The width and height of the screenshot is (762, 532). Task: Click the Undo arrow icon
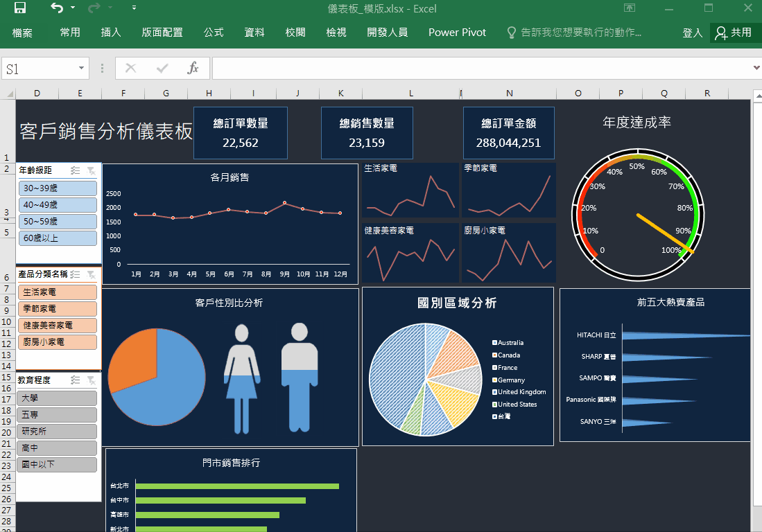(57, 8)
